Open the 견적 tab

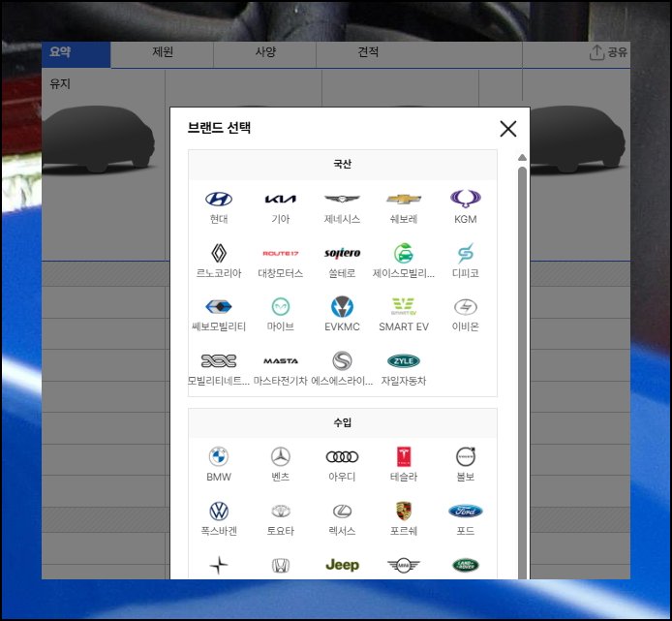click(368, 54)
